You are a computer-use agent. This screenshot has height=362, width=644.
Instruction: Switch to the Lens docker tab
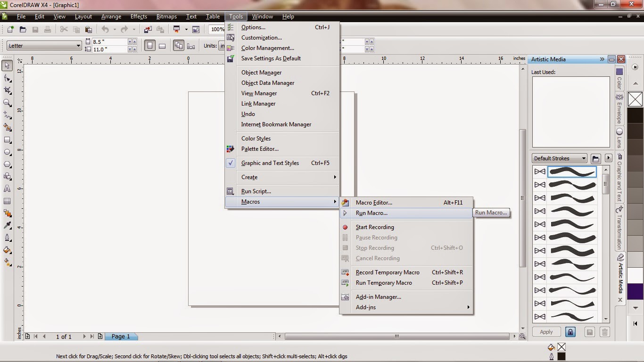click(x=619, y=138)
